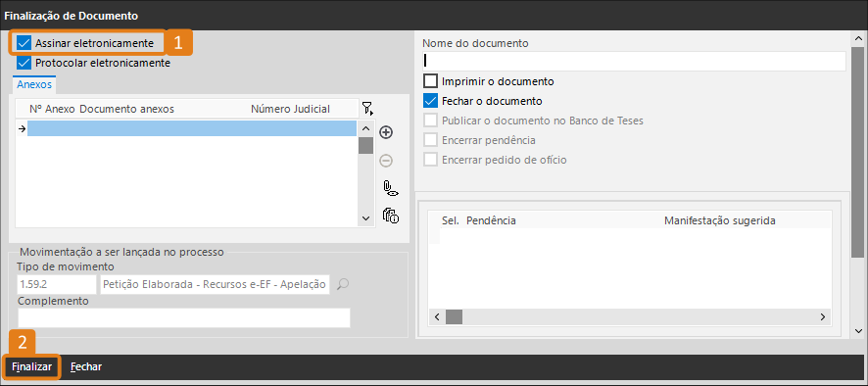The height and width of the screenshot is (386, 868).
Task: Click the Nome do documento input field
Action: (x=635, y=61)
